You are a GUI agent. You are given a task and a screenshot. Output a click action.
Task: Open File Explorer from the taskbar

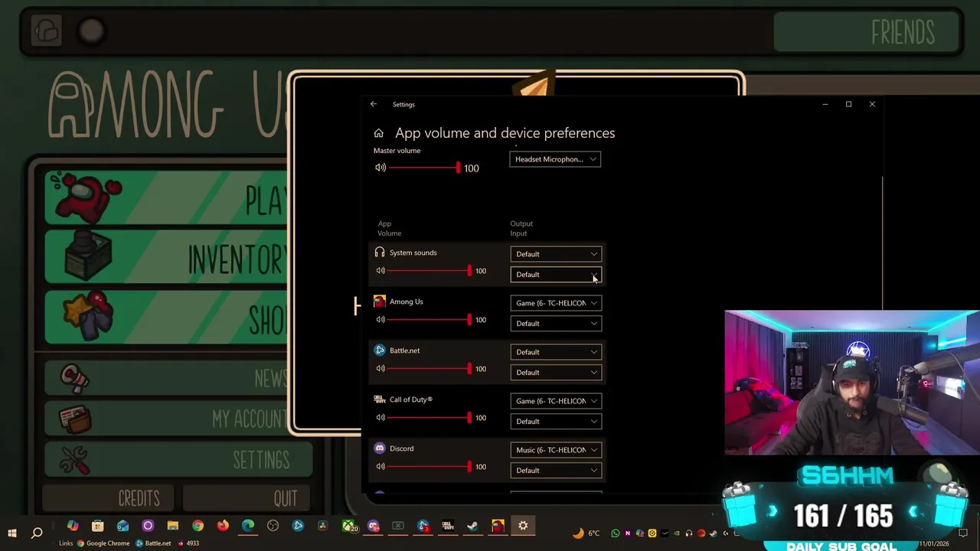(x=173, y=526)
